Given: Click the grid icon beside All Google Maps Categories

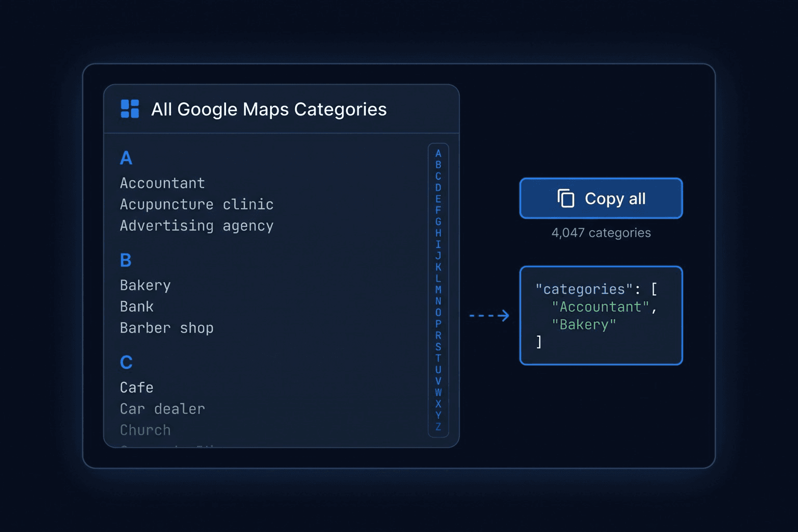Looking at the screenshot, I should tap(130, 109).
